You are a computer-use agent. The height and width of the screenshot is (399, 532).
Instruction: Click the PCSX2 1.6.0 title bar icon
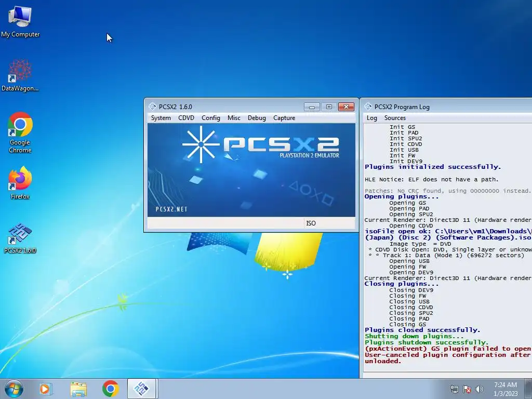tap(152, 107)
